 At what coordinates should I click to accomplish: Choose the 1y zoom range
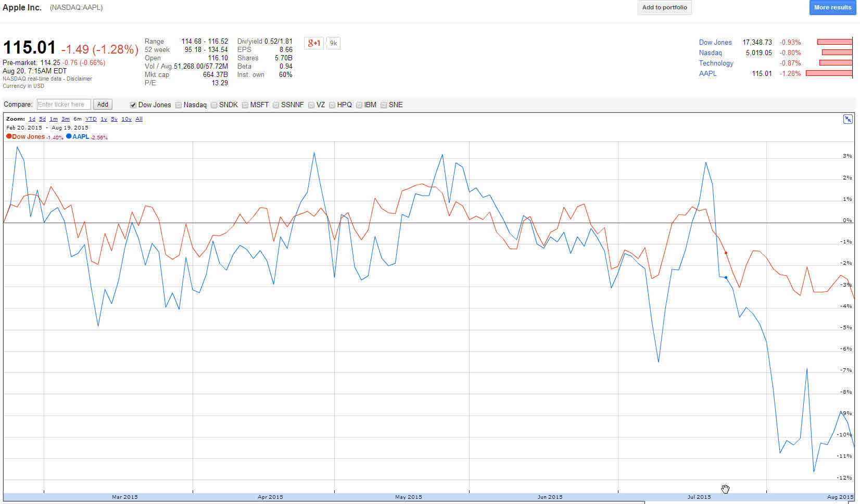[104, 119]
